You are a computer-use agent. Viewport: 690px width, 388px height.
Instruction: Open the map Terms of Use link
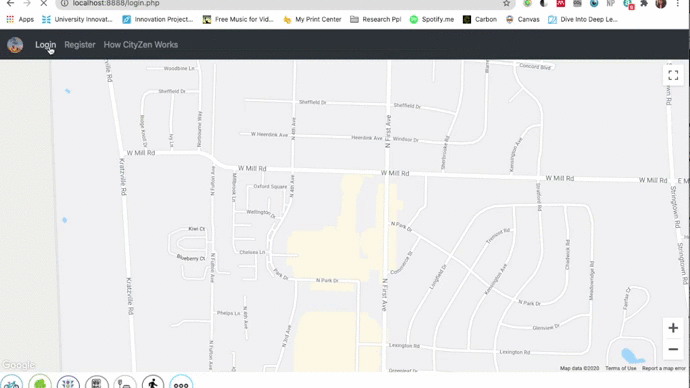tap(620, 368)
